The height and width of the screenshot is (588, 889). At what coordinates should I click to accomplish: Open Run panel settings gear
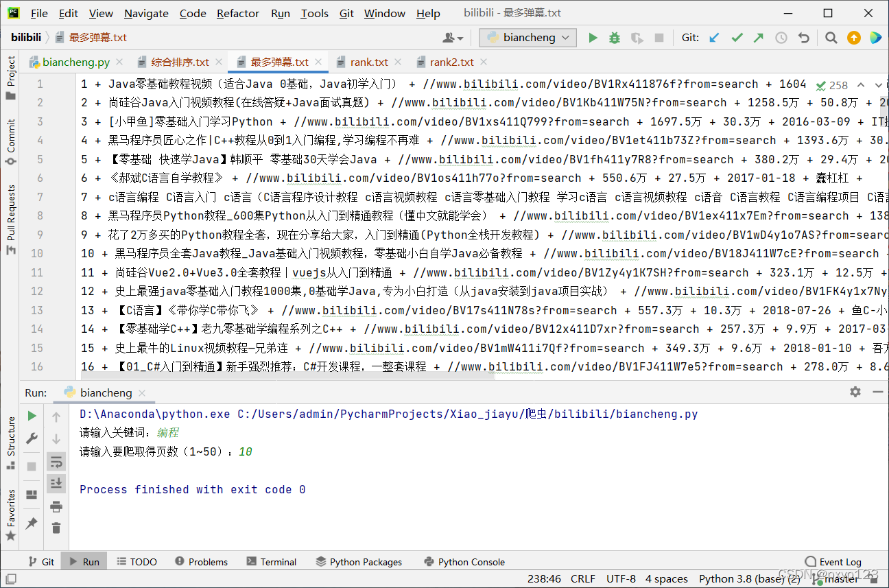click(x=855, y=392)
